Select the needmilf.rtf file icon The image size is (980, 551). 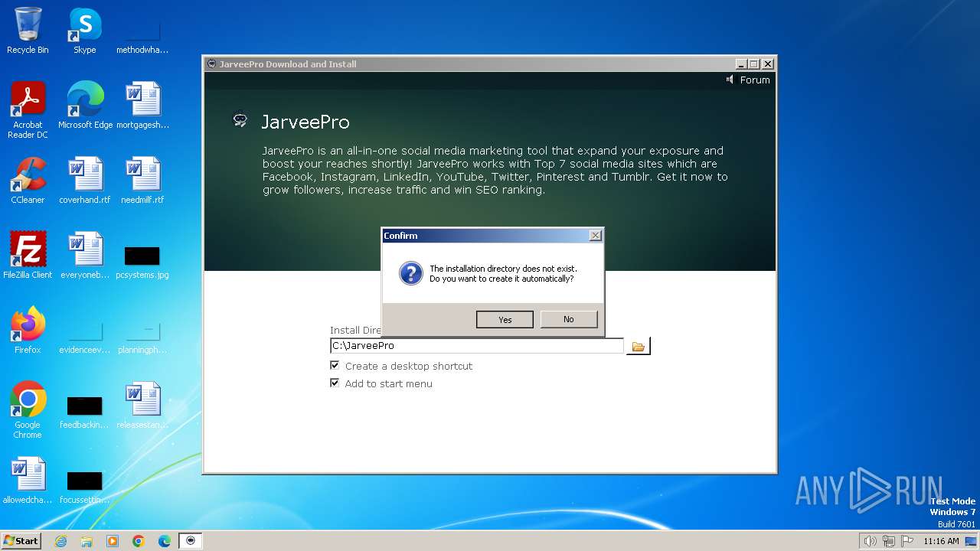coord(142,180)
